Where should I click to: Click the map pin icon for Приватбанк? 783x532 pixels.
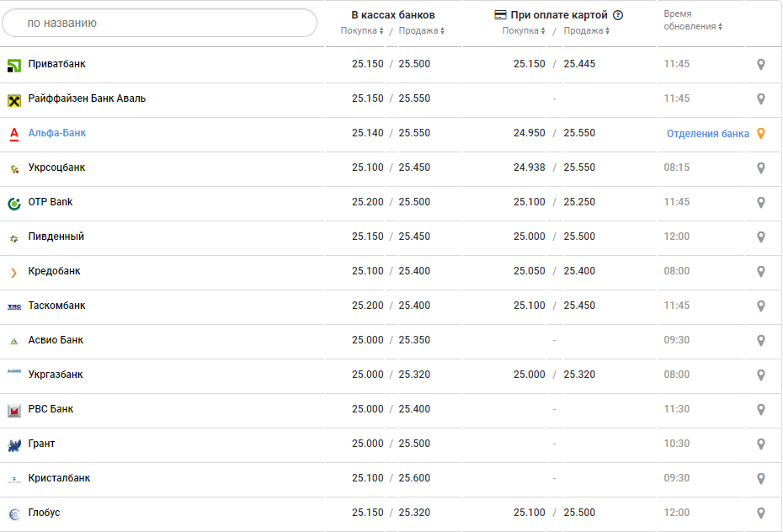point(761,65)
